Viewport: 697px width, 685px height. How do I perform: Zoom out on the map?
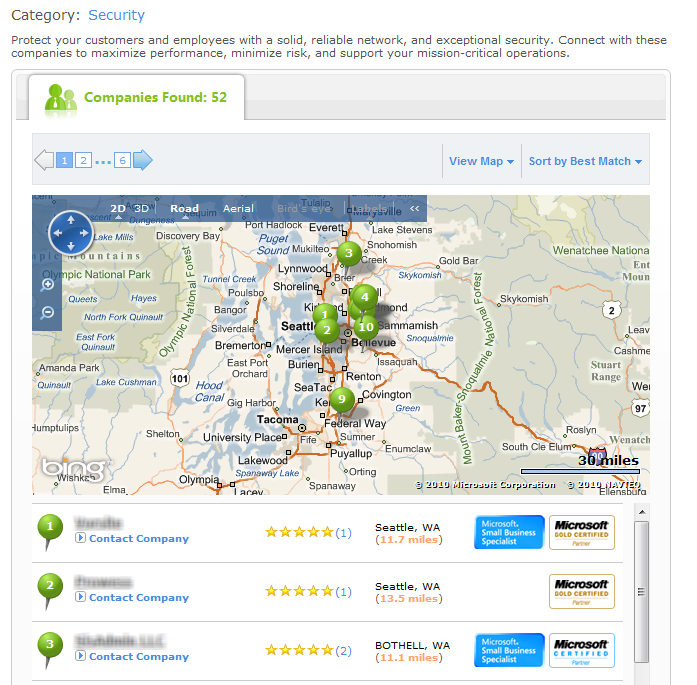[48, 313]
